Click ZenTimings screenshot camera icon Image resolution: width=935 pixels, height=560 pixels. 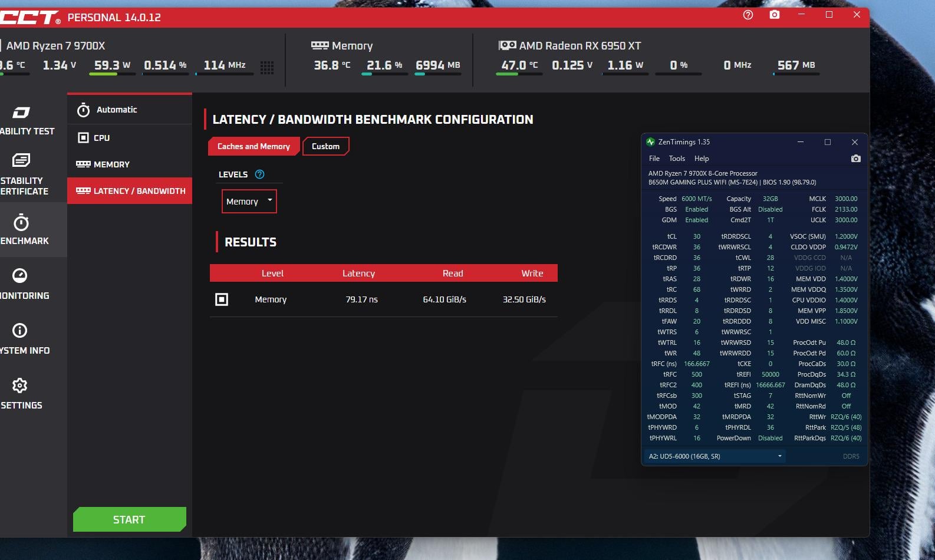coord(856,159)
